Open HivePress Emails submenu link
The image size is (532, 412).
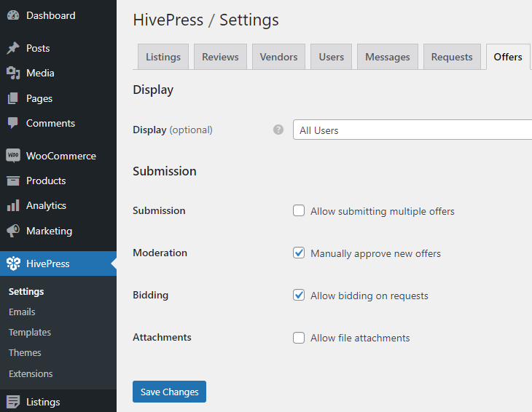tap(22, 312)
